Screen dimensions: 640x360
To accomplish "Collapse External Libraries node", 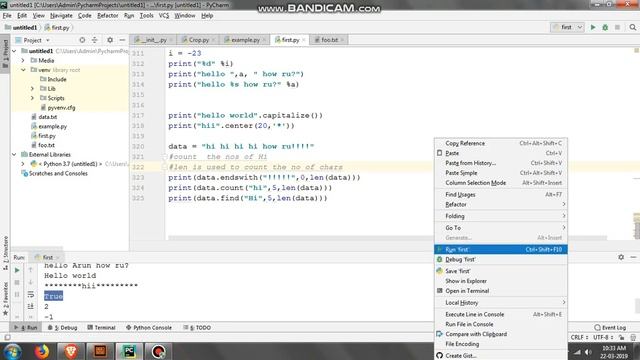I will point(14,155).
